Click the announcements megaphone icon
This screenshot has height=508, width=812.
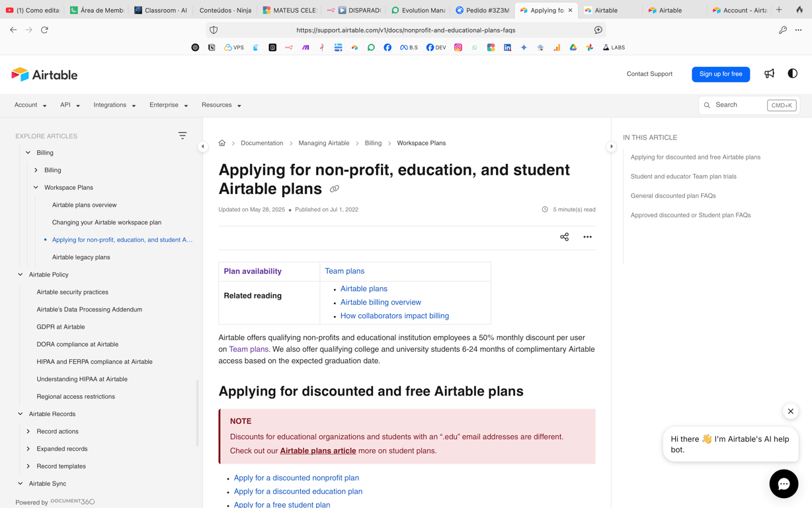pos(769,73)
